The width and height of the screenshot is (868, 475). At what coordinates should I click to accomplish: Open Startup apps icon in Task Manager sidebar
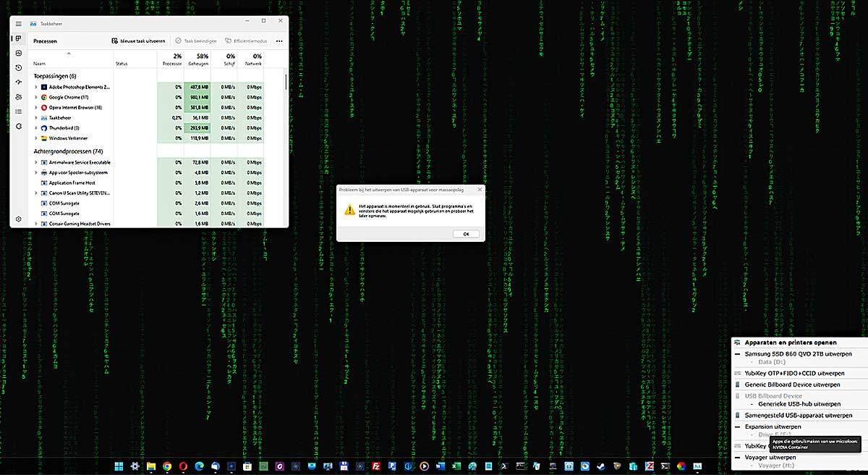point(18,82)
